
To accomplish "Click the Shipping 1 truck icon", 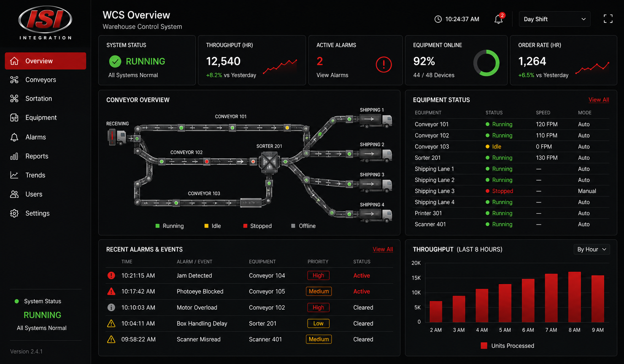I will tap(376, 120).
